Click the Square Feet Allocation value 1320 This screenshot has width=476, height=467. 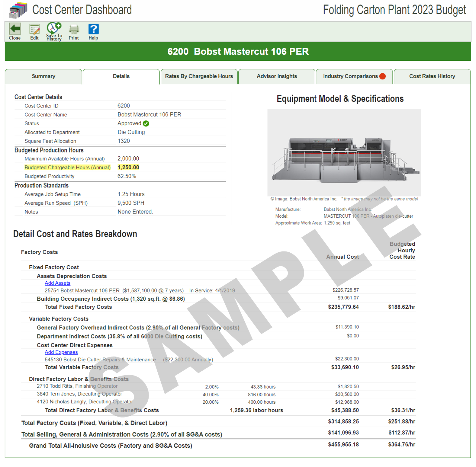[124, 141]
